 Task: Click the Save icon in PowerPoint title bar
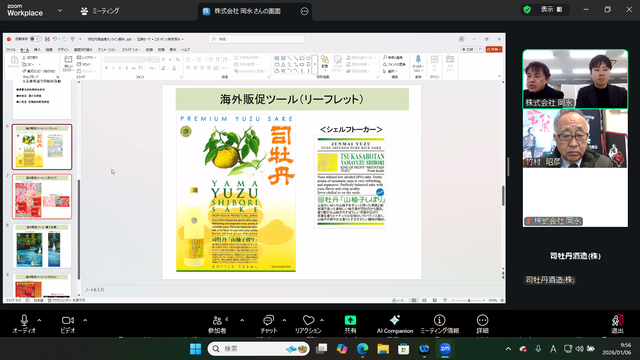47,39
